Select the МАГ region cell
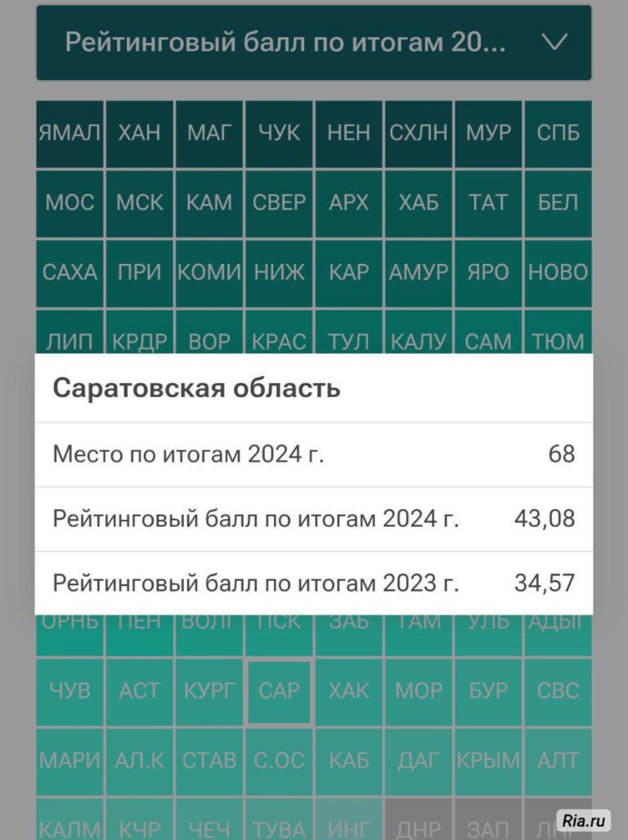Viewport: 628px width, 840px height. [209, 133]
